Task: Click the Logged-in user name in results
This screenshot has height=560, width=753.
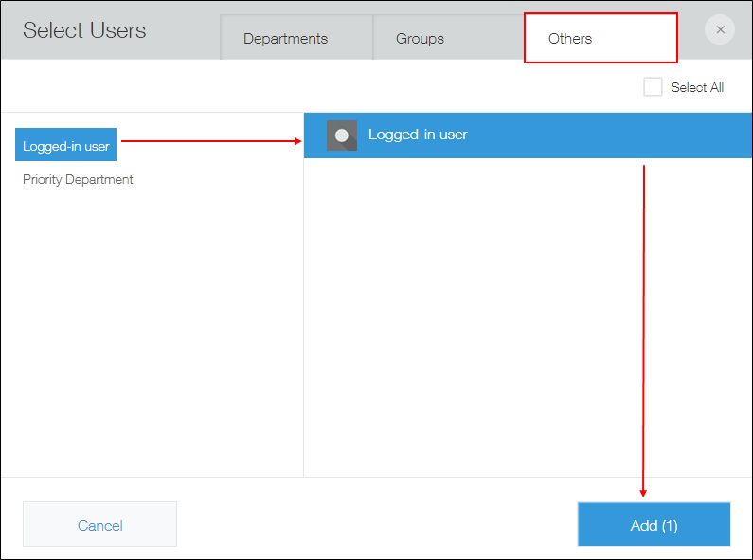Action: [x=418, y=135]
